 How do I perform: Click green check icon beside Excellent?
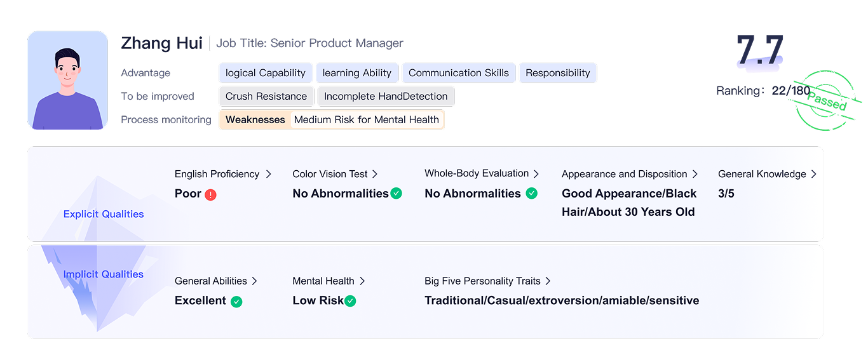point(236,302)
